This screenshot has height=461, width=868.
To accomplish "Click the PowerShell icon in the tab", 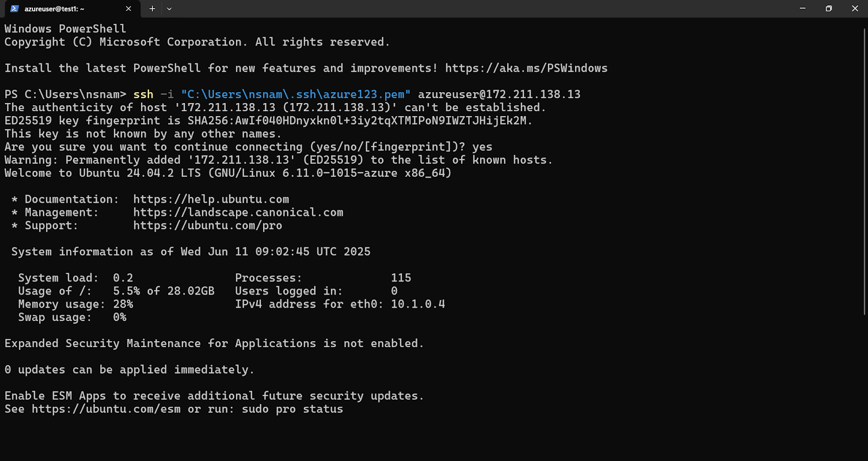I will 15,9.
